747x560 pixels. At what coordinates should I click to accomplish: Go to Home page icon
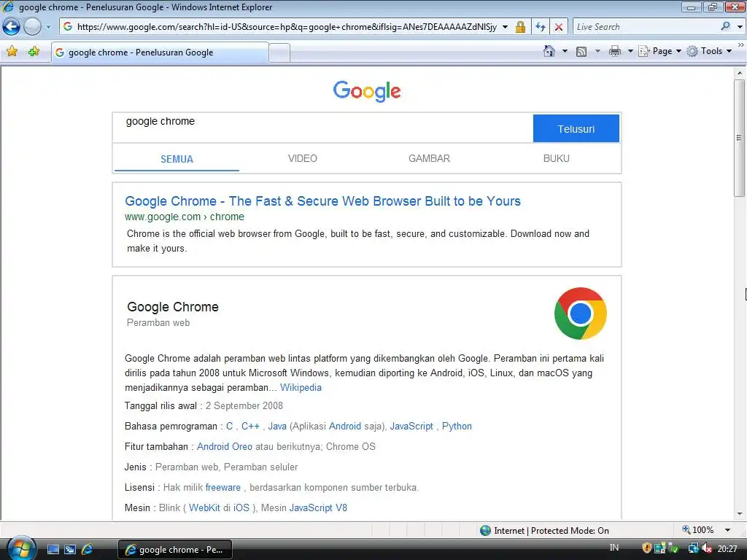[549, 51]
